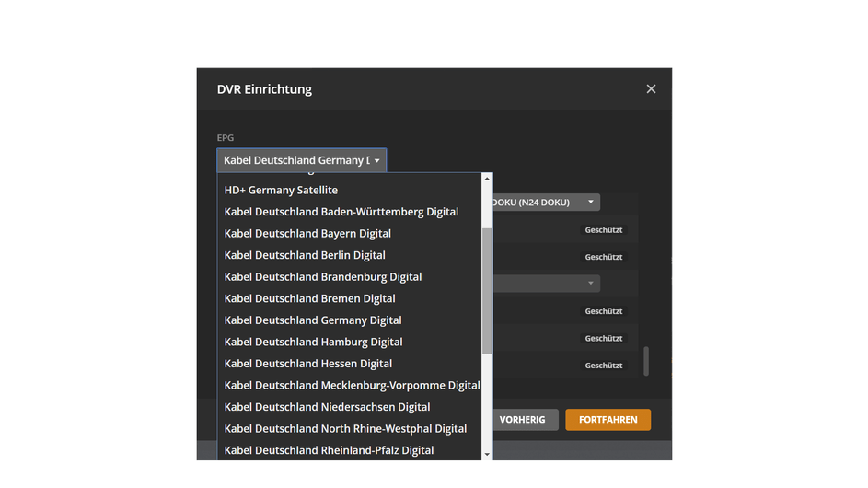Viewport: 868px width, 488px height.
Task: Click the FORTFAHREN button
Action: 608,419
